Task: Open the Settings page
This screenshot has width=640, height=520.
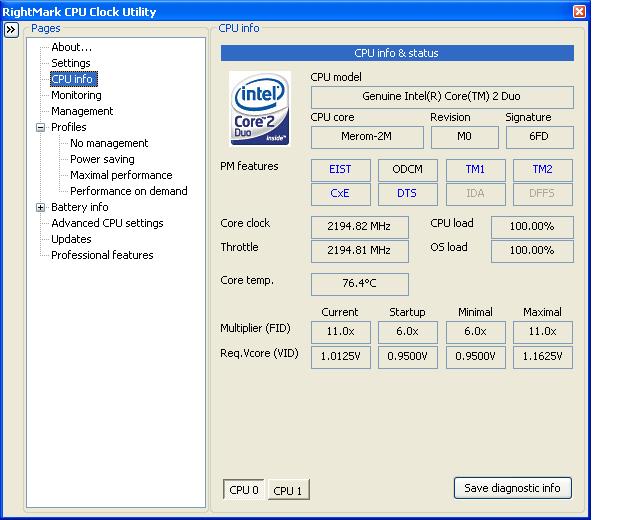Action: point(71,63)
